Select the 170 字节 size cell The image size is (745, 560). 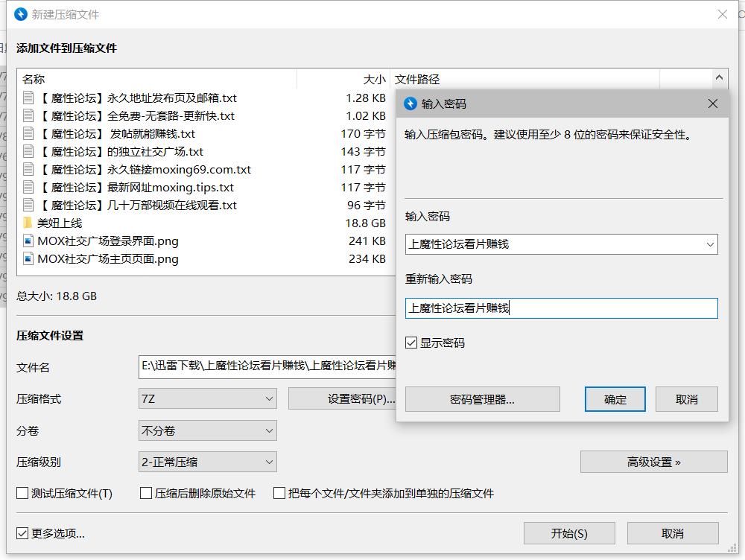(363, 133)
